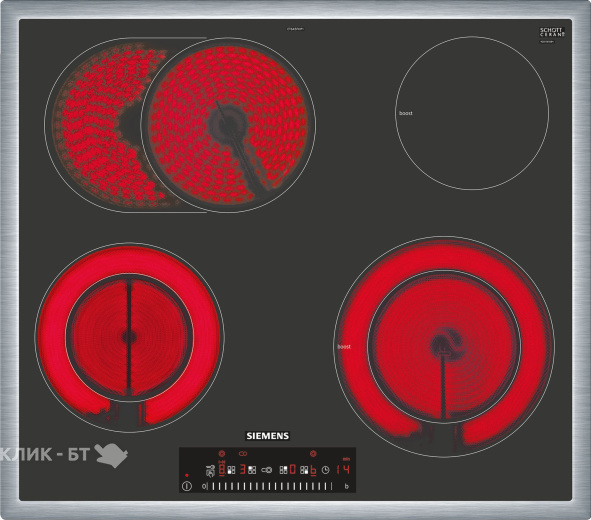Select the front-right cooking zone icon
Screen dimensions: 591x520
304,470
